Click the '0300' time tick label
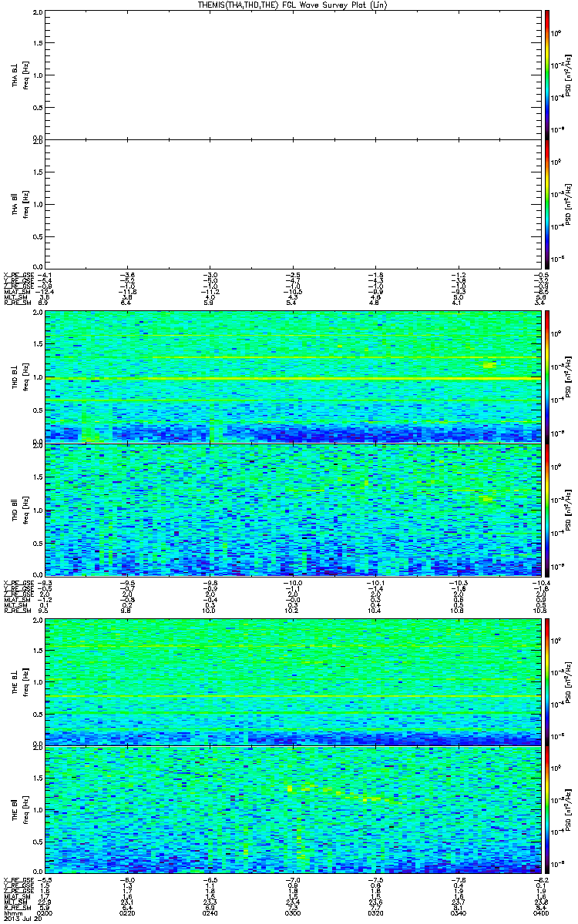Viewport: 578px width, 924px height. pyautogui.click(x=293, y=912)
